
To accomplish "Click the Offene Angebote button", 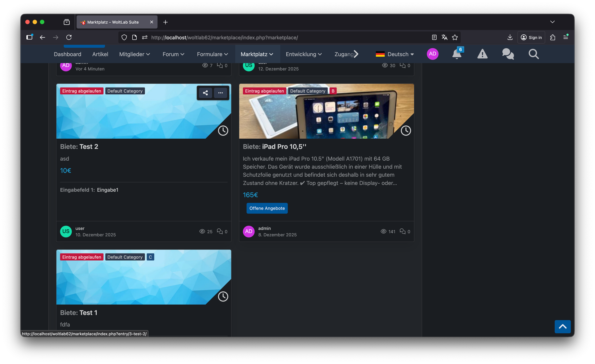I will (x=267, y=208).
